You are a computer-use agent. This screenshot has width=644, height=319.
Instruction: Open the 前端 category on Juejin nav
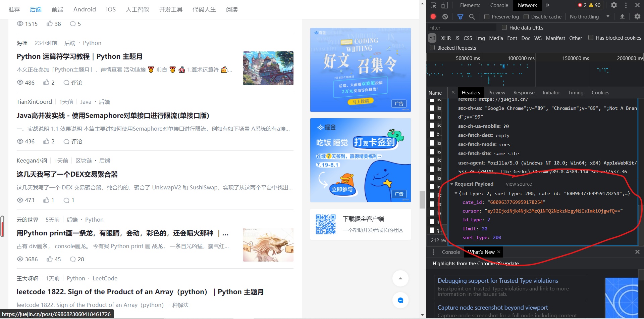(x=57, y=9)
